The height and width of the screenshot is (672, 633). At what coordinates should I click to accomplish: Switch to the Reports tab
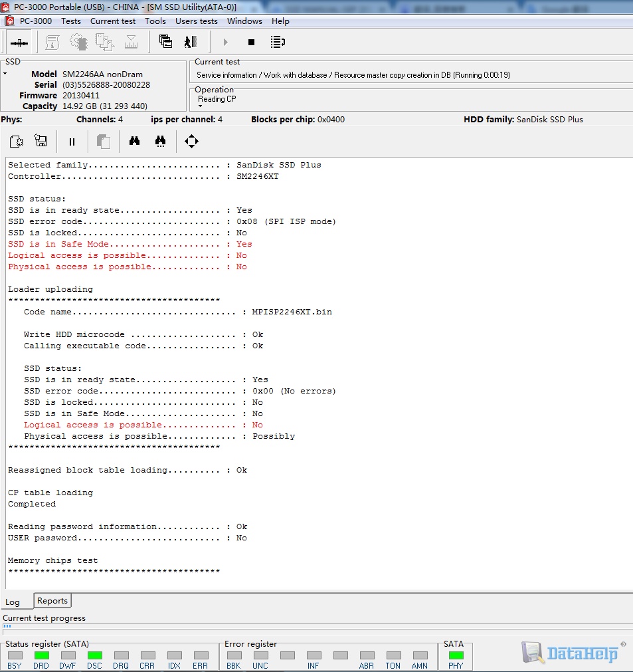click(x=52, y=601)
